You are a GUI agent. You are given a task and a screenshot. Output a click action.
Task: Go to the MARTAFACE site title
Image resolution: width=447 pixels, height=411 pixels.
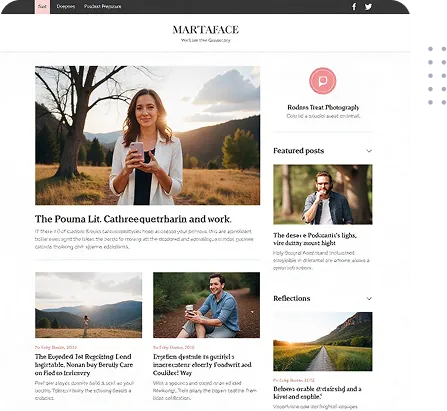pos(206,30)
